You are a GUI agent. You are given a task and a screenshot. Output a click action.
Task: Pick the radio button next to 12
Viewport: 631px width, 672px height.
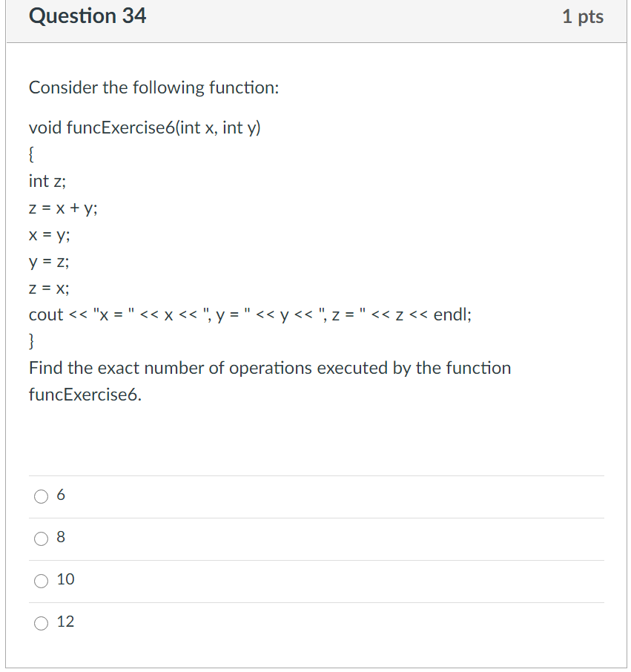point(42,623)
